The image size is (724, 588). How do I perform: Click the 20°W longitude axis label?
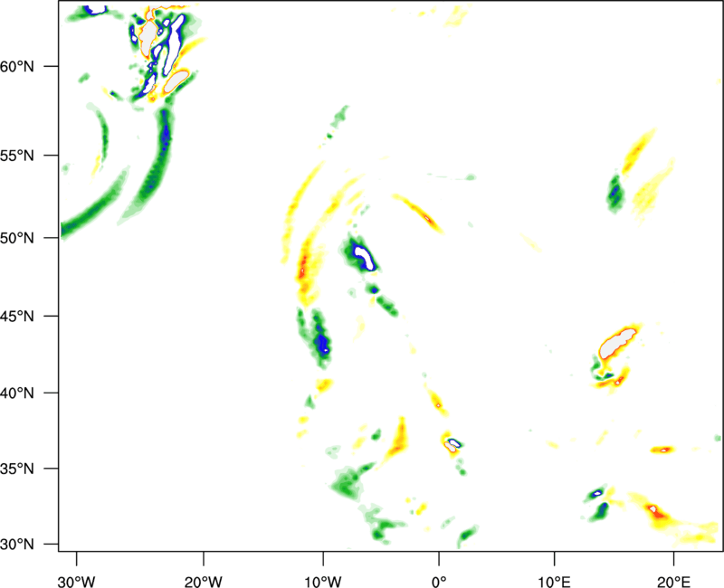(203, 582)
